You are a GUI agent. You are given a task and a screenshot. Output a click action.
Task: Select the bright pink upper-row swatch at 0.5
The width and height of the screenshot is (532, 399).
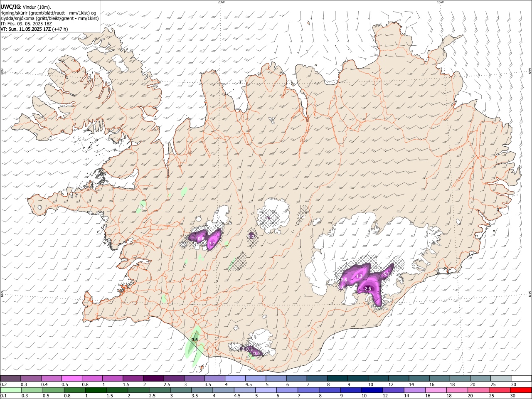[x=71, y=378]
